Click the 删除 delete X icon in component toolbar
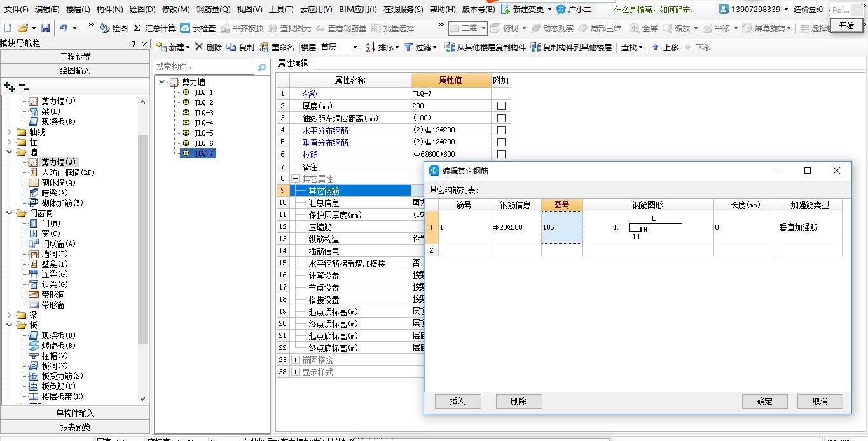 click(x=199, y=47)
